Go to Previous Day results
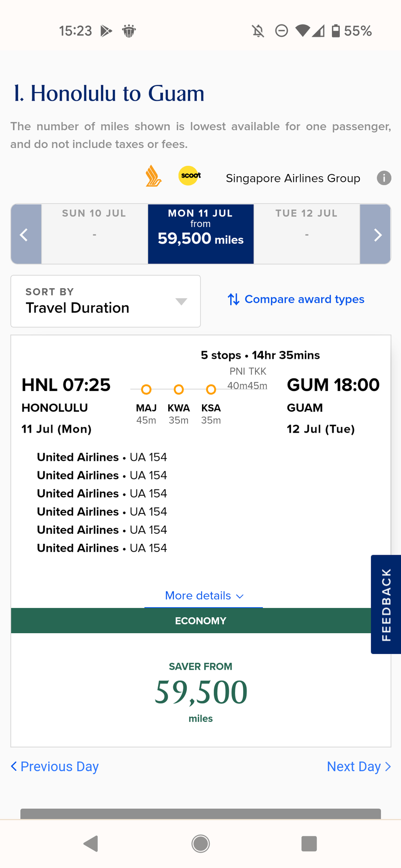Screen dimensions: 401x868 [x=55, y=766]
